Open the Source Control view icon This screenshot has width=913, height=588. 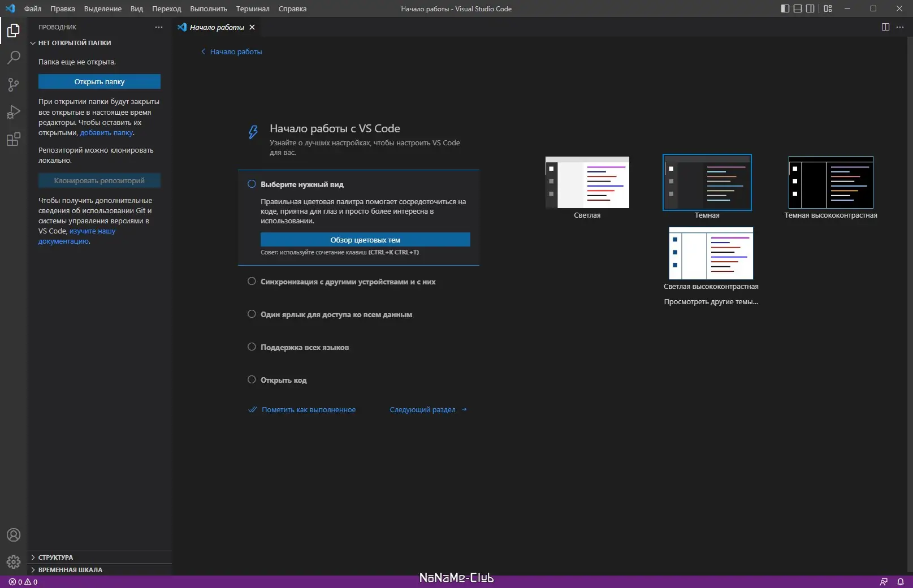pos(14,85)
